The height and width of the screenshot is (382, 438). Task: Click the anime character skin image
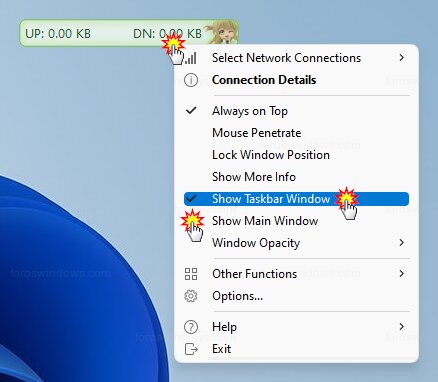[222, 32]
